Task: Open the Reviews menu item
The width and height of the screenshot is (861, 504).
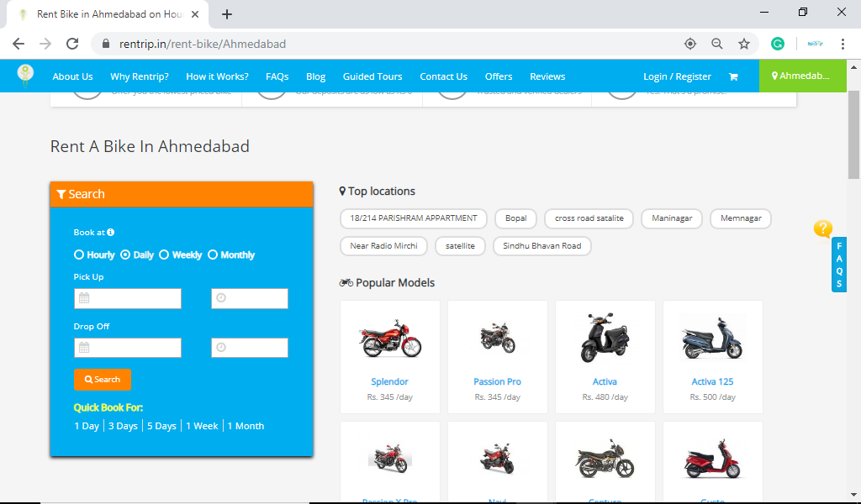Action: click(547, 76)
